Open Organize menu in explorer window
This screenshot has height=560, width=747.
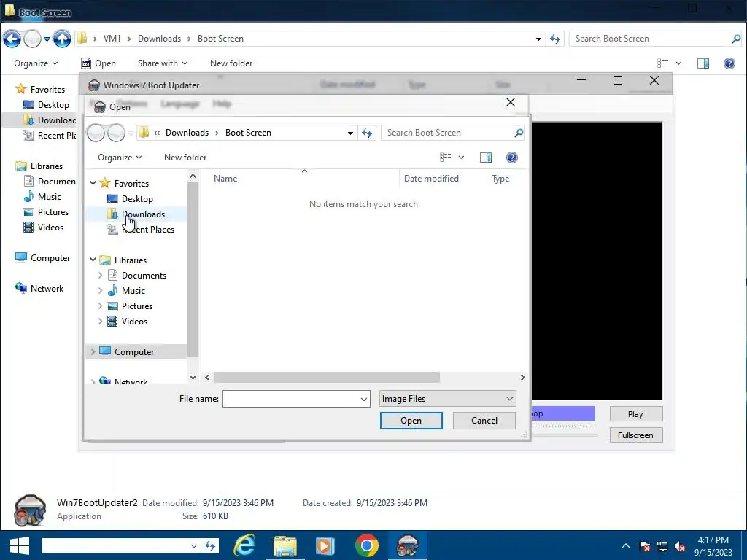coord(36,63)
